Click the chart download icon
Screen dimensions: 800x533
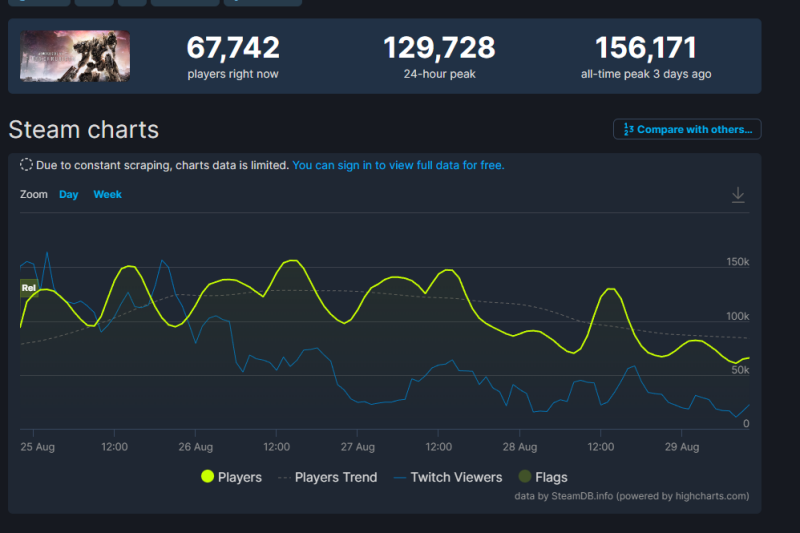[738, 195]
